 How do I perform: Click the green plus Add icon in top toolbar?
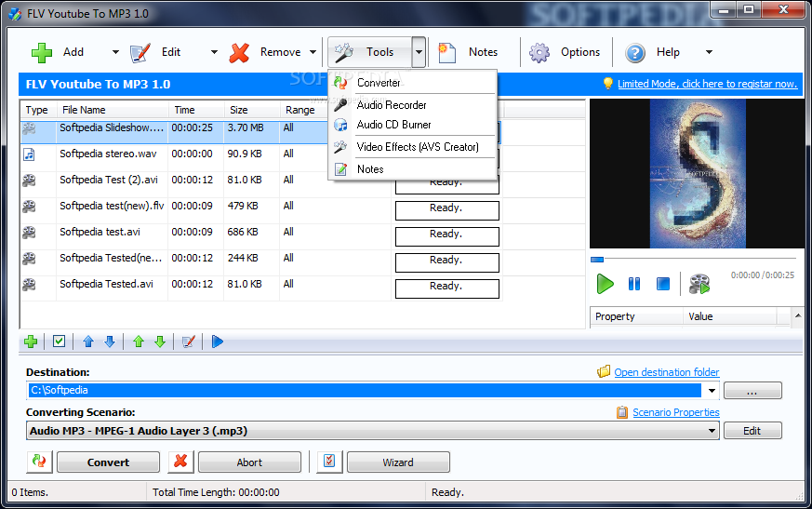click(42, 52)
